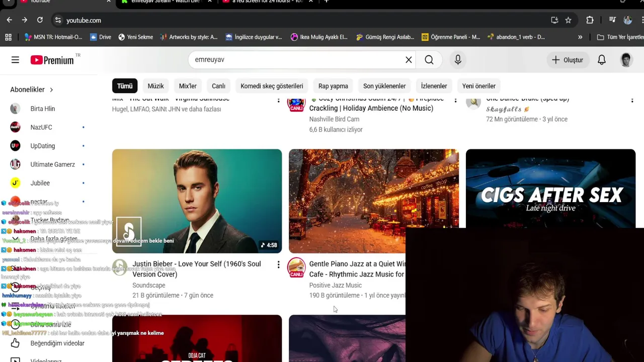Reload the page
The height and width of the screenshot is (362, 644).
pyautogui.click(x=40, y=20)
